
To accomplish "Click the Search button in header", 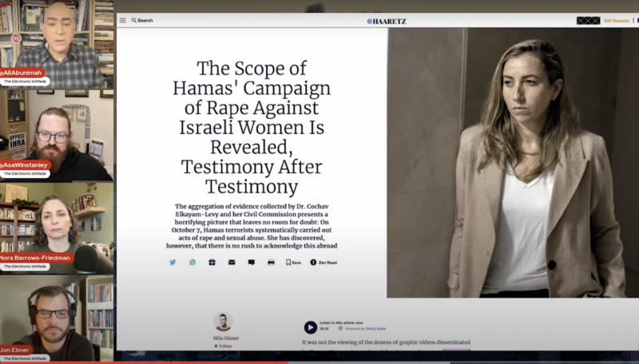I will (142, 20).
